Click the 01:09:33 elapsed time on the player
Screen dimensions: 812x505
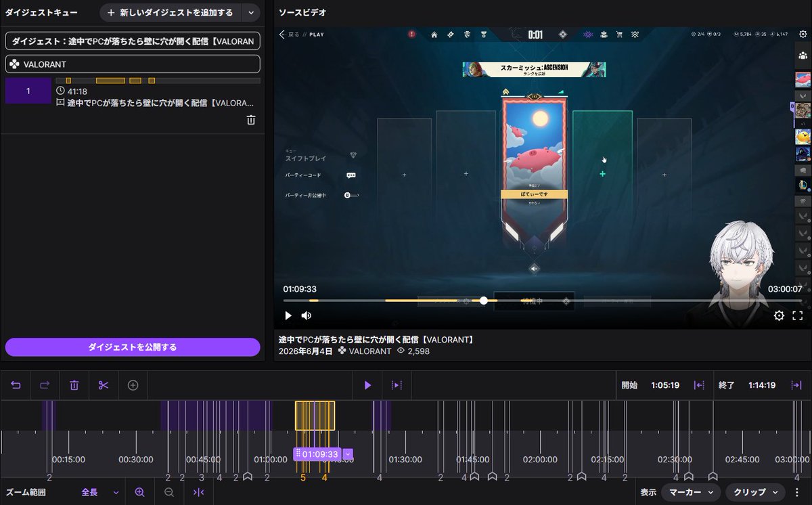pyautogui.click(x=300, y=289)
